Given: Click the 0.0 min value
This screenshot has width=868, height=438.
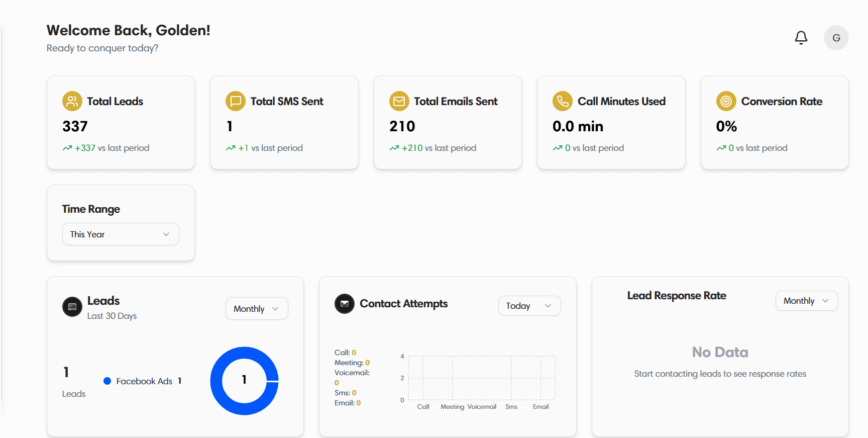Looking at the screenshot, I should click(578, 126).
